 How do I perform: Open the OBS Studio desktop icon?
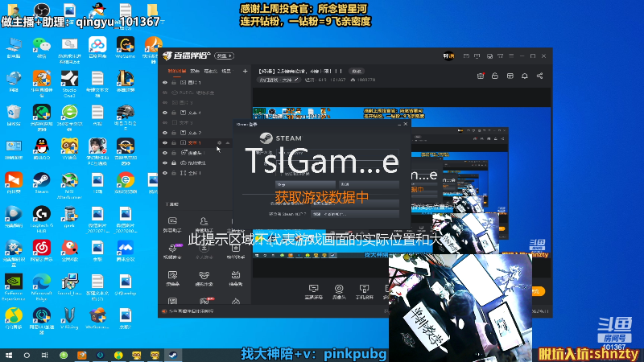point(42,9)
